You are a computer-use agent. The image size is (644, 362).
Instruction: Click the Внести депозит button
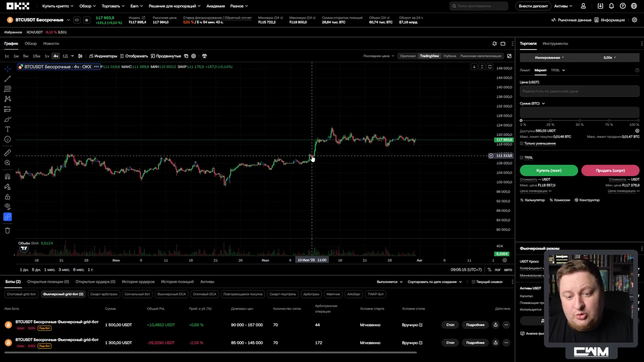(533, 6)
